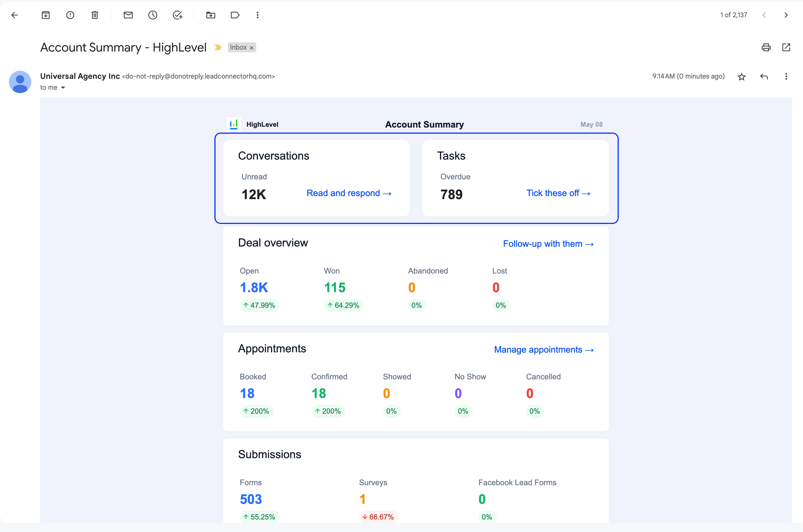The height and width of the screenshot is (532, 803).
Task: Open email in a new window
Action: tap(786, 48)
